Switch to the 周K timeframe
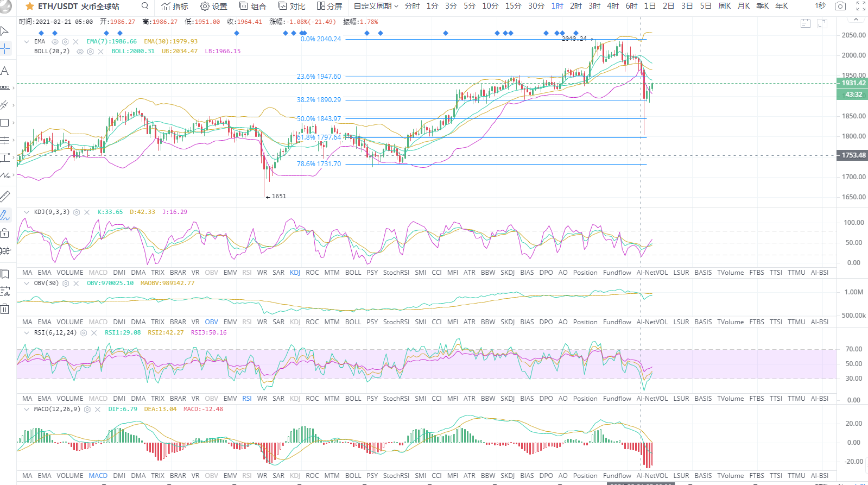Image resolution: width=868 pixels, height=485 pixels. [725, 6]
